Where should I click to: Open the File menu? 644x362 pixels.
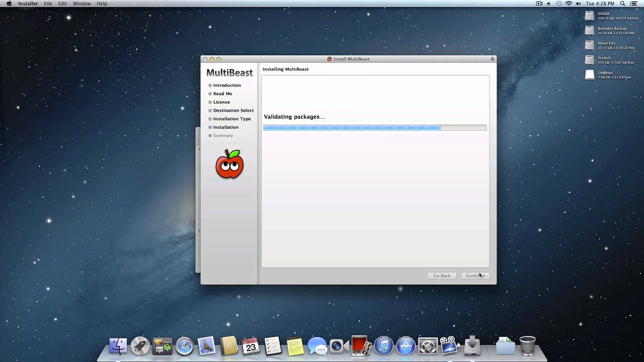[48, 4]
